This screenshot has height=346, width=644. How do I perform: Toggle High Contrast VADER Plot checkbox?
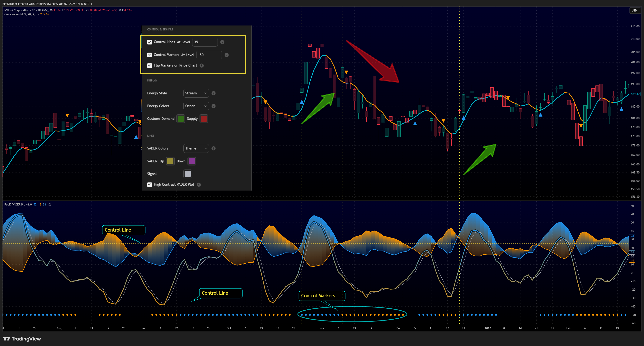149,185
